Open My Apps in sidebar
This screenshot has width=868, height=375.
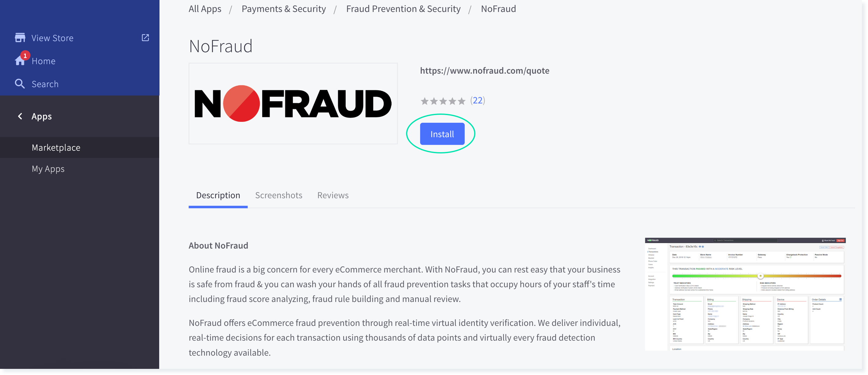click(x=48, y=168)
